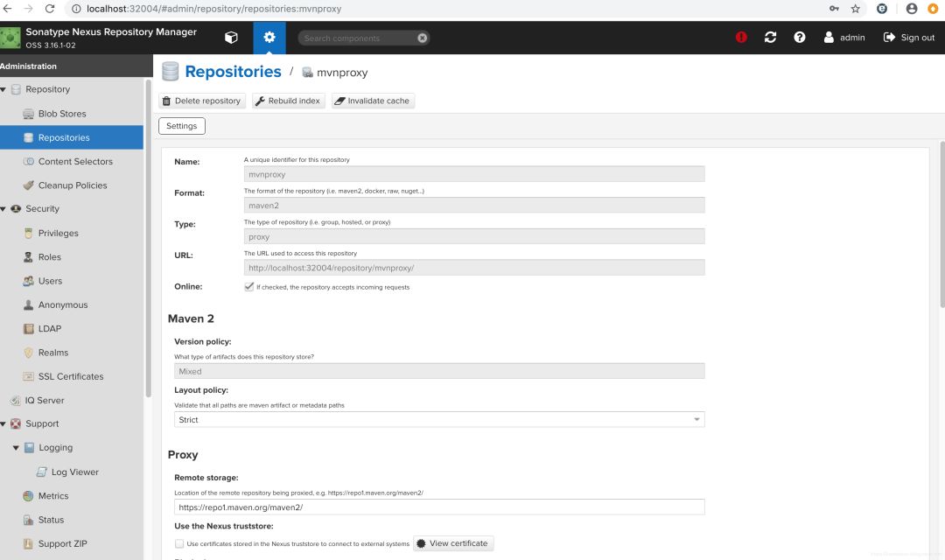
Task: Open the Browse cube icon in header
Action: pyautogui.click(x=231, y=38)
